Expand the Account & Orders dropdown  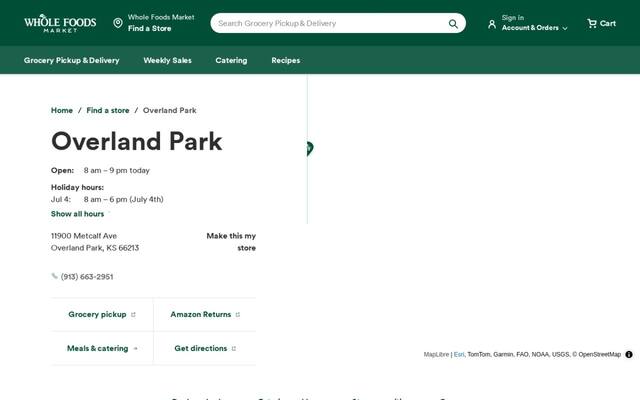coord(535,28)
